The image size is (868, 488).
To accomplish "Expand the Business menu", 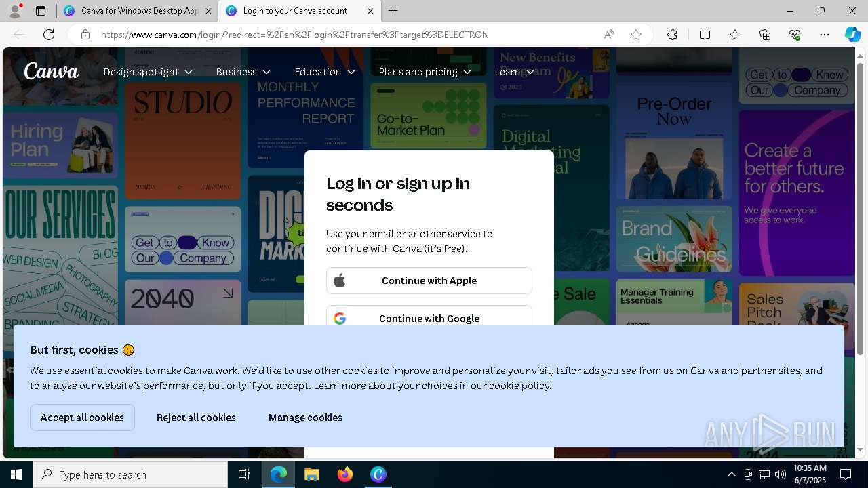I will 243,72.
